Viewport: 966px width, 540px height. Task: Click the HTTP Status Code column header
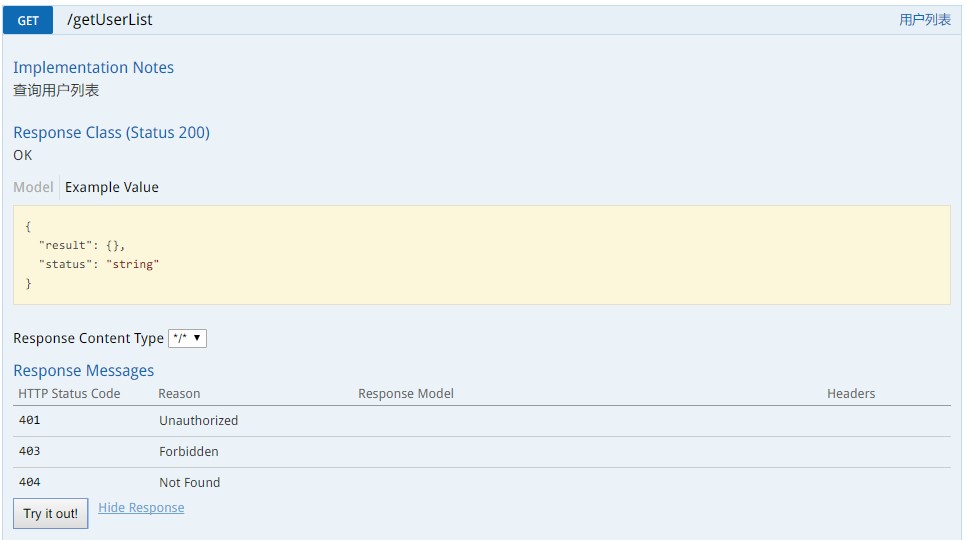click(x=69, y=394)
